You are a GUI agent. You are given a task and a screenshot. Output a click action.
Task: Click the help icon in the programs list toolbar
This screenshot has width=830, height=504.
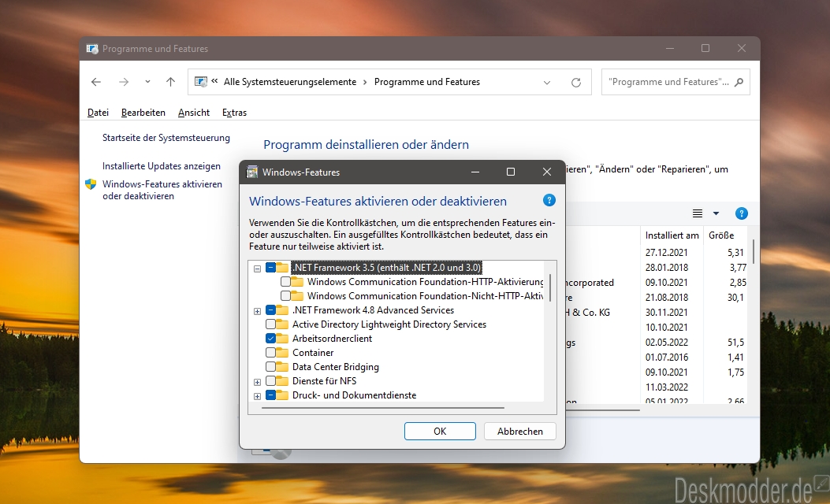(741, 213)
